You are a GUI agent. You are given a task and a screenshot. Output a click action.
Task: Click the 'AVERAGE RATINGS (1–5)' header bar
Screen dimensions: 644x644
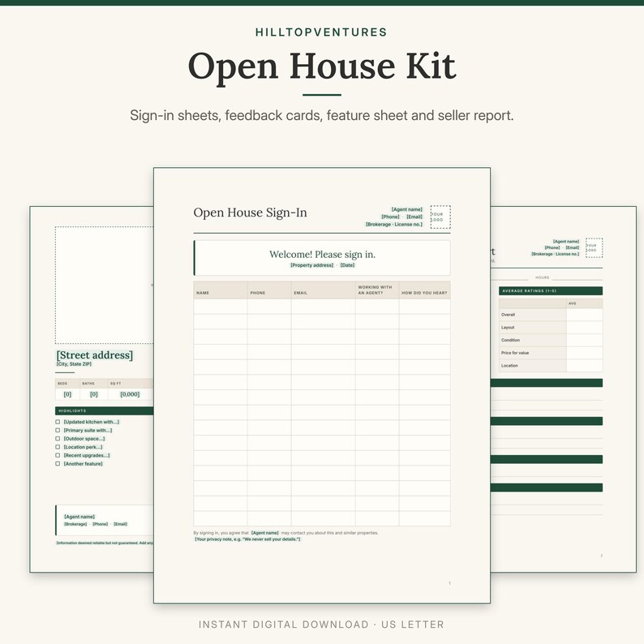pos(551,291)
